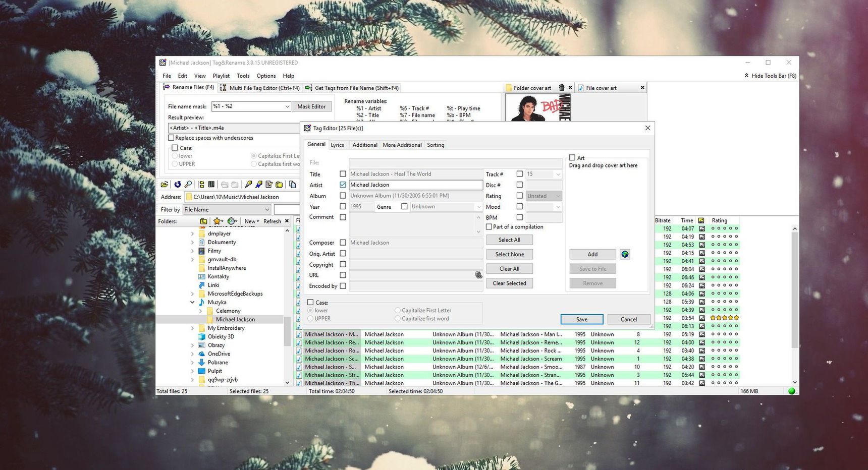
Task: Expand the Celemony tree node
Action: [200, 311]
